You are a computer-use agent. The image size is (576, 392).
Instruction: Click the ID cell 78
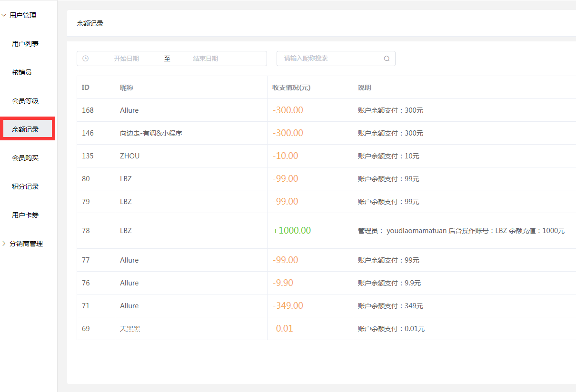coord(86,231)
